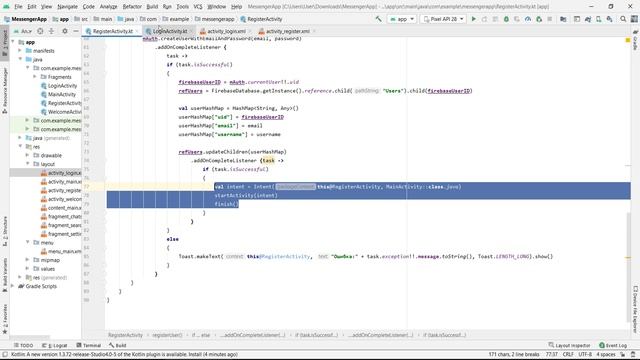640x360 pixels.
Task: Switch to activity_login.xml tab
Action: (x=226, y=31)
